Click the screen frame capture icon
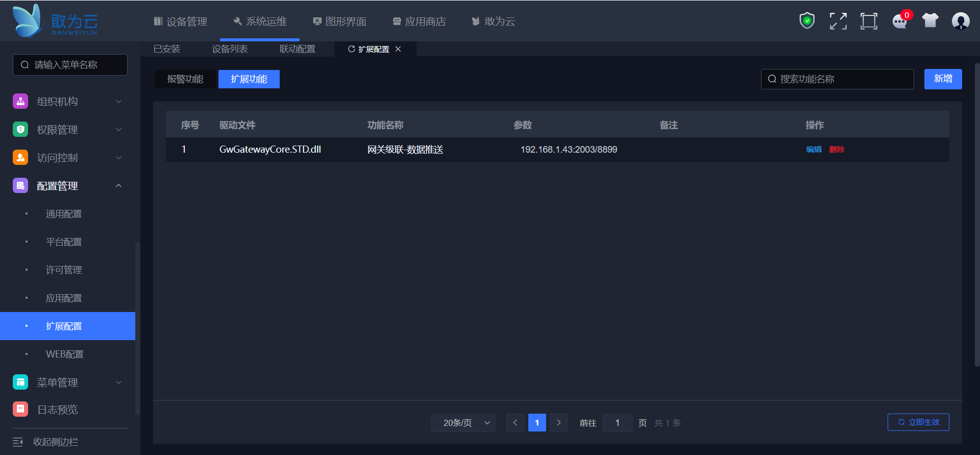This screenshot has height=455, width=980. tap(869, 21)
